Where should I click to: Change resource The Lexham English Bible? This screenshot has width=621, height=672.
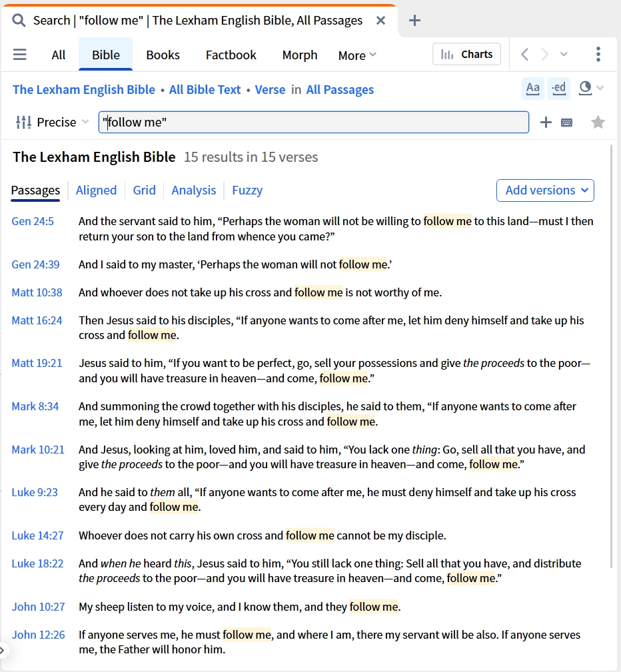(84, 89)
